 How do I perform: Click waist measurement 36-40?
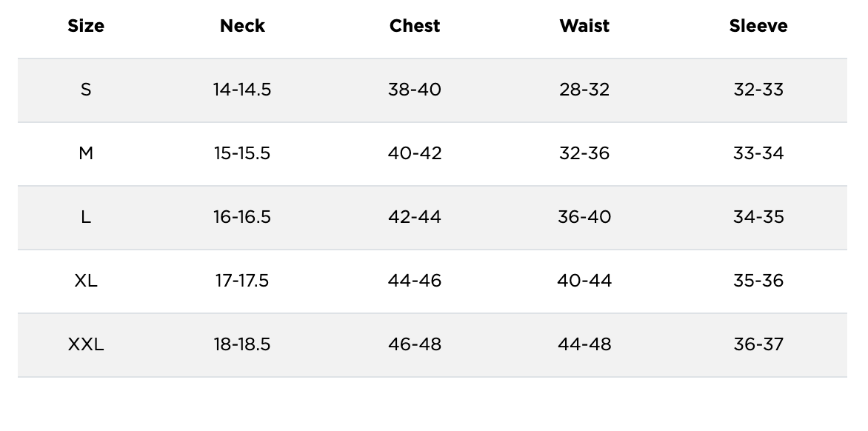(x=584, y=217)
